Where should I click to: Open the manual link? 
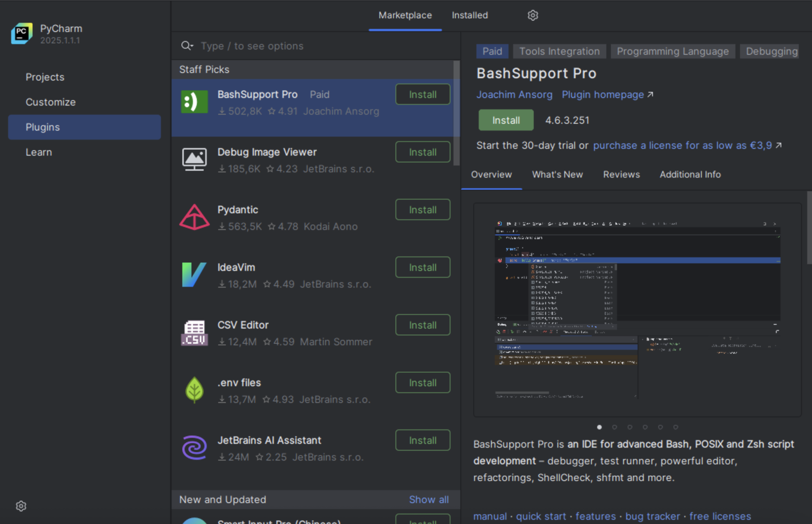(x=490, y=516)
